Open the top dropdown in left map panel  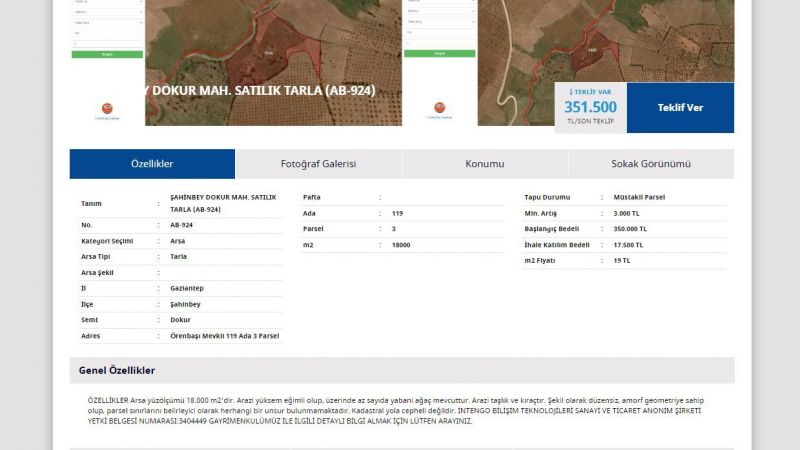tap(107, 2)
